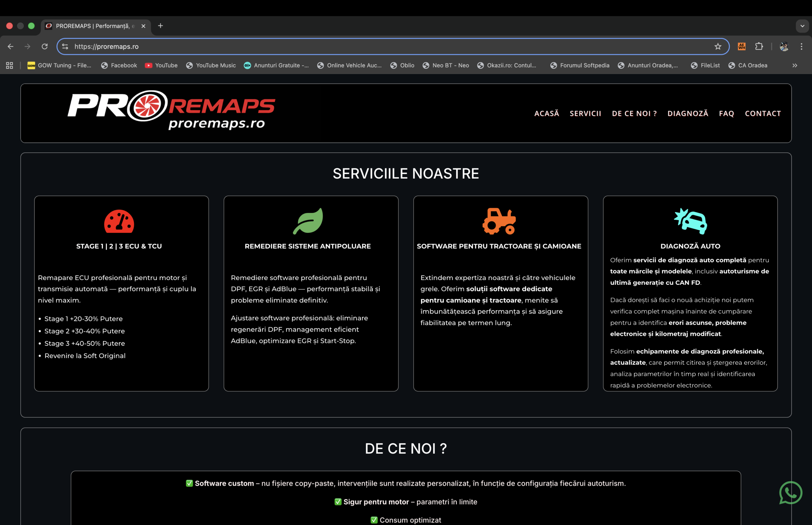
Task: Open a new browser tab
Action: point(160,26)
